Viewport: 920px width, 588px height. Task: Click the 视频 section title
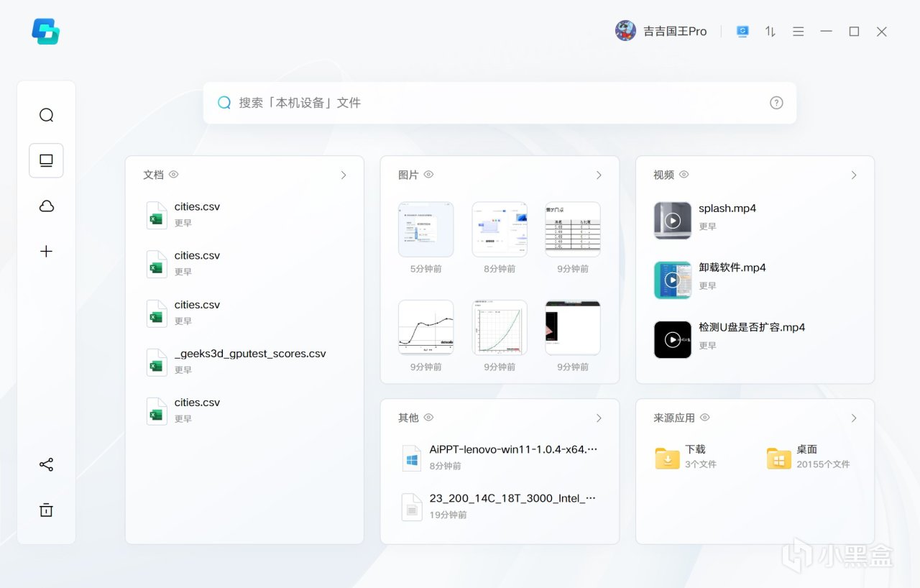[x=664, y=175]
